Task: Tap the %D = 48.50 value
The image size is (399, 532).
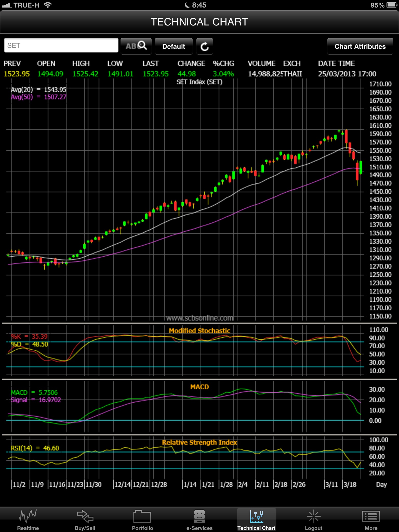Action: click(29, 344)
